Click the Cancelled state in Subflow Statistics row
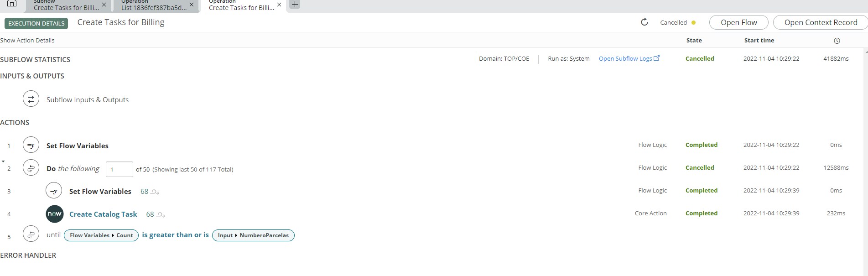 [x=700, y=58]
